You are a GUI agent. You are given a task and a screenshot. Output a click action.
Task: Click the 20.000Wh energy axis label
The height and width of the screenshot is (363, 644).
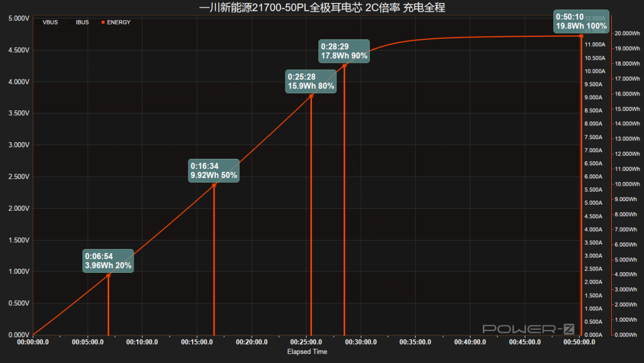point(627,33)
